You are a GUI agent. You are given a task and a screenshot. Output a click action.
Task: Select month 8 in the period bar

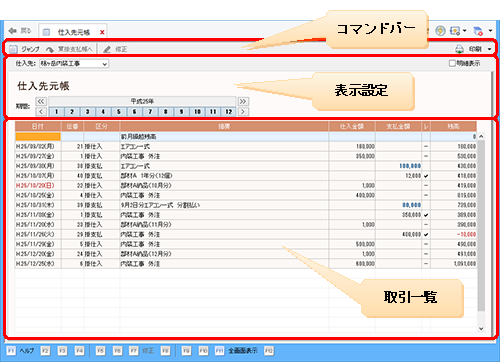click(166, 112)
